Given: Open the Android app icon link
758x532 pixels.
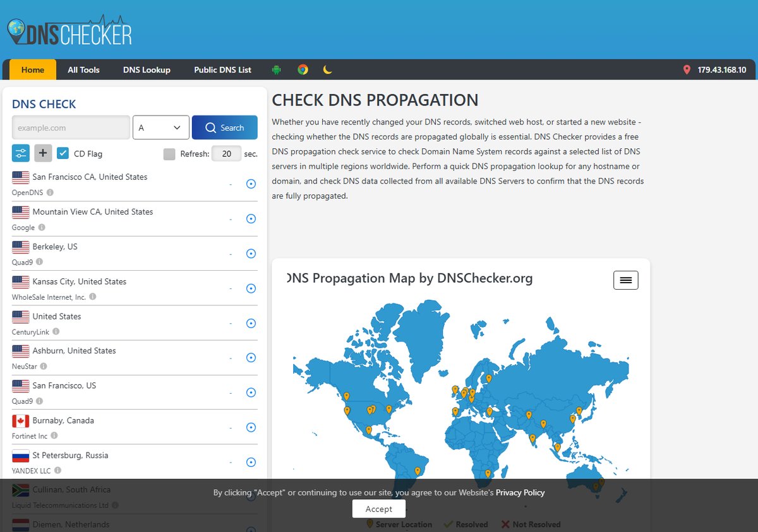Looking at the screenshot, I should pyautogui.click(x=276, y=69).
